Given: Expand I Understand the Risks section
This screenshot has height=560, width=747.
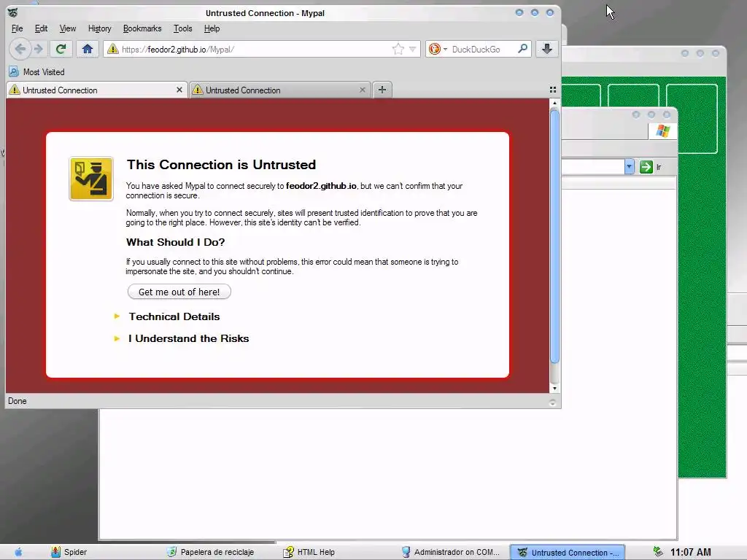Looking at the screenshot, I should 189,338.
